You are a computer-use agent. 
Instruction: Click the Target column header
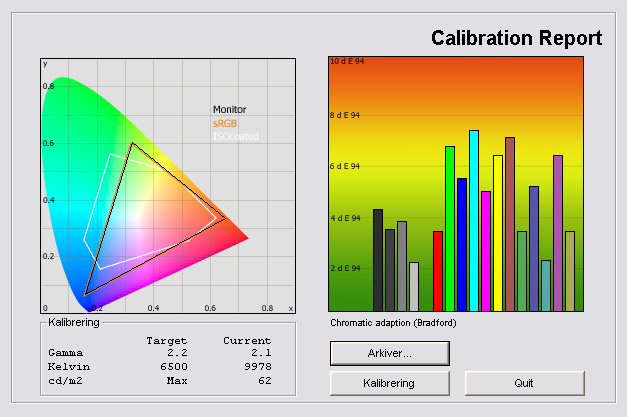coord(167,341)
